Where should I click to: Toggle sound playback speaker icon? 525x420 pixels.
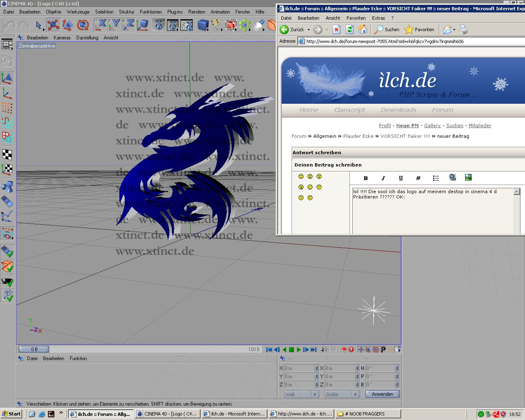(x=324, y=349)
